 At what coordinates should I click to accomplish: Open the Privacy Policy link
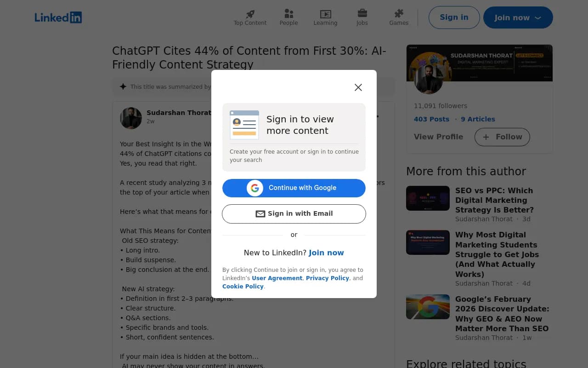pyautogui.click(x=328, y=278)
